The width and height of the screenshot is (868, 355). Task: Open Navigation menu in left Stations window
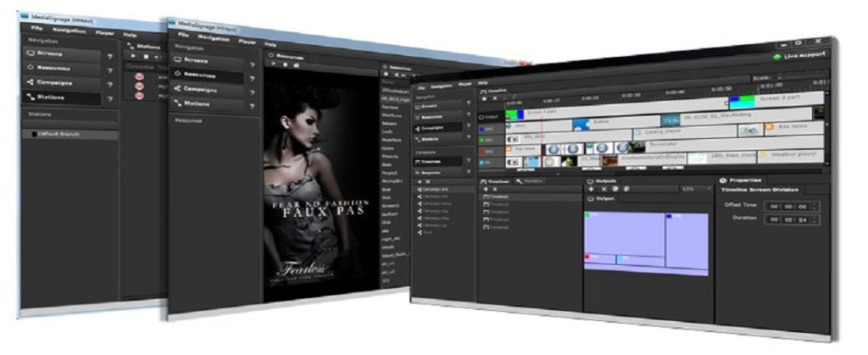70,31
